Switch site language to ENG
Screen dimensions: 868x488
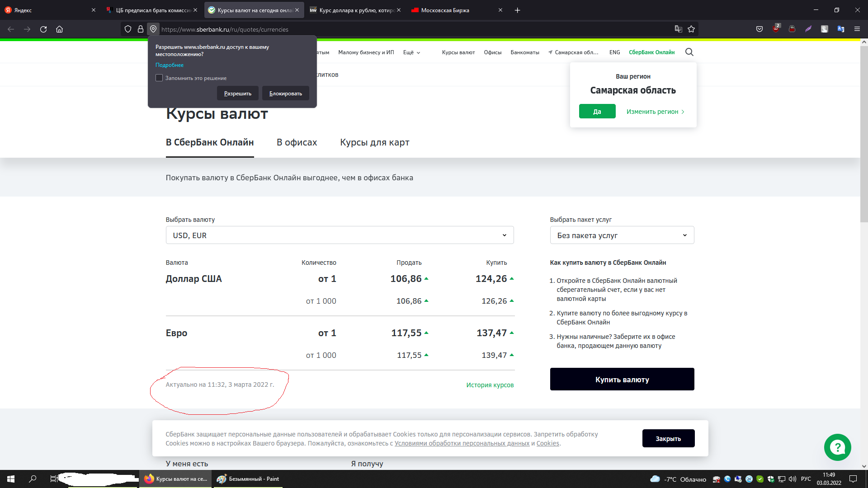click(614, 52)
